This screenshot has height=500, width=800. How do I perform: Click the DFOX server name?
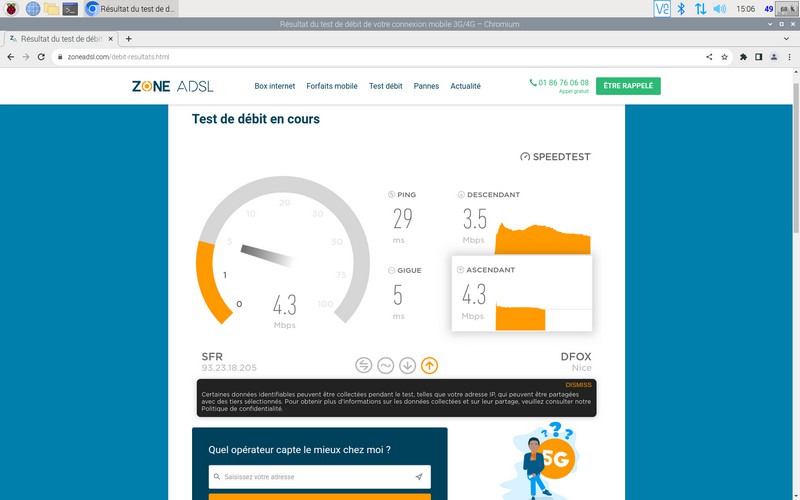coord(576,357)
